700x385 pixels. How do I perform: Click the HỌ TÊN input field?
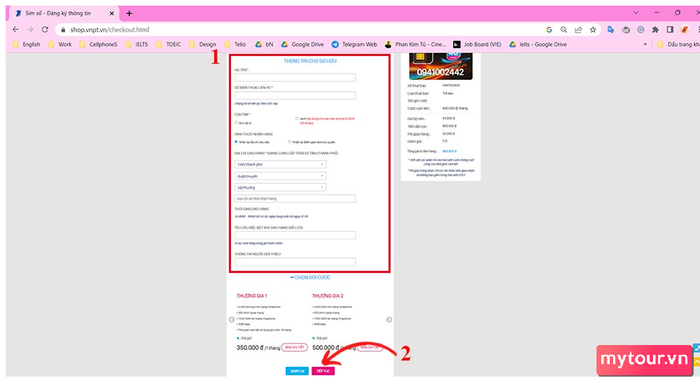tap(295, 77)
